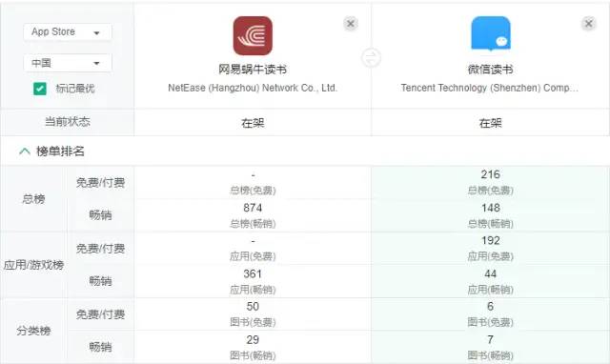Click 畅销 label in 总榜 row
This screenshot has height=364, width=610.
pos(100,215)
